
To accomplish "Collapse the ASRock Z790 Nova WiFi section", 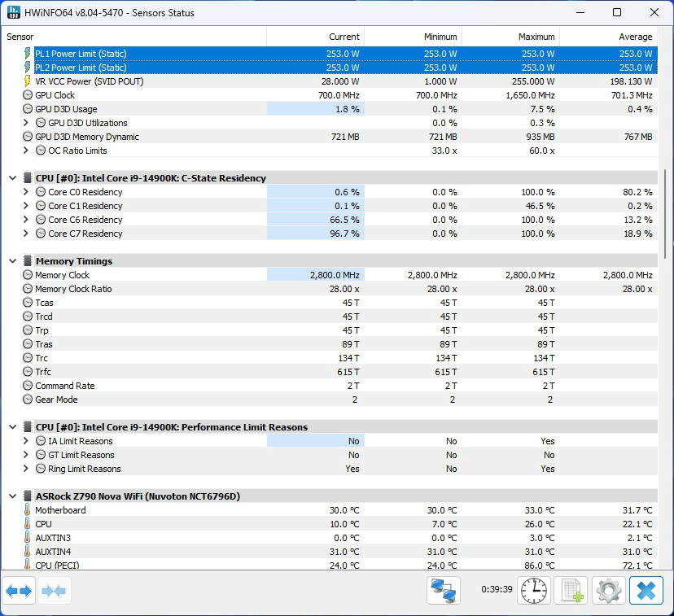I will click(12, 496).
